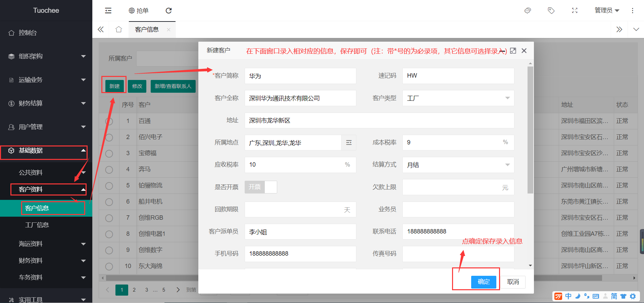Select radio button for row 创维RGB
This screenshot has width=644, height=303.
[x=109, y=218]
